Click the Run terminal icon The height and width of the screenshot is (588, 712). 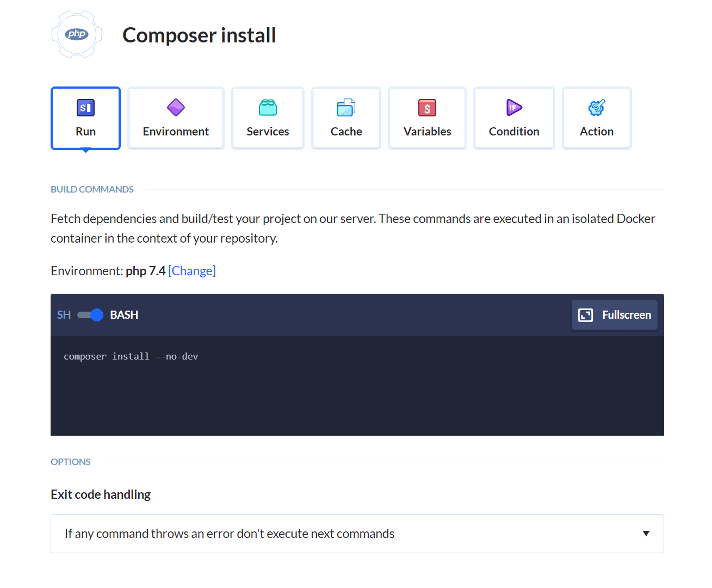(85, 108)
